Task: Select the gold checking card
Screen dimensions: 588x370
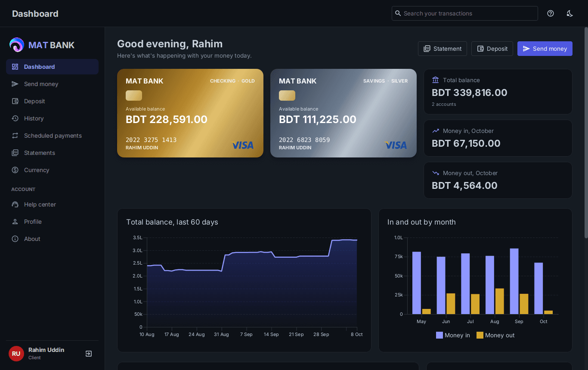Action: pyautogui.click(x=190, y=113)
